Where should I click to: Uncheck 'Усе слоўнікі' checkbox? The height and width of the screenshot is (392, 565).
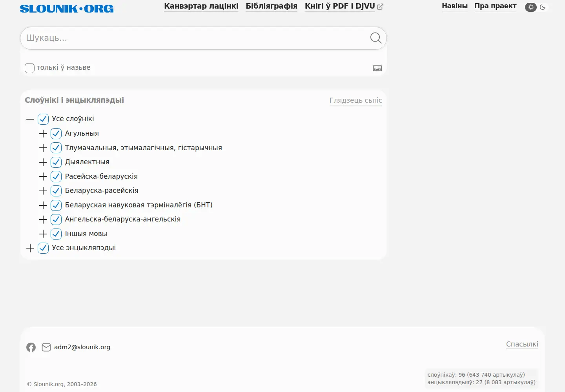click(43, 119)
